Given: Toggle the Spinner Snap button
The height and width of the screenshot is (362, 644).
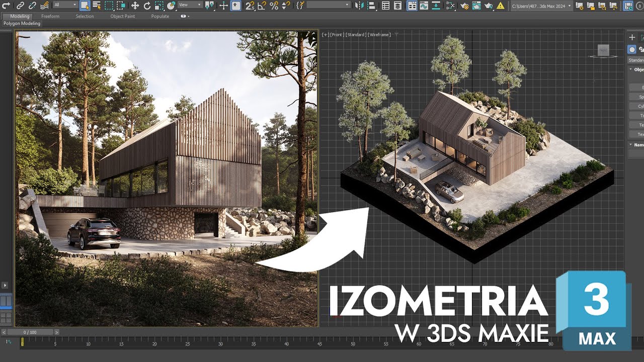Looking at the screenshot, I should (286, 6).
